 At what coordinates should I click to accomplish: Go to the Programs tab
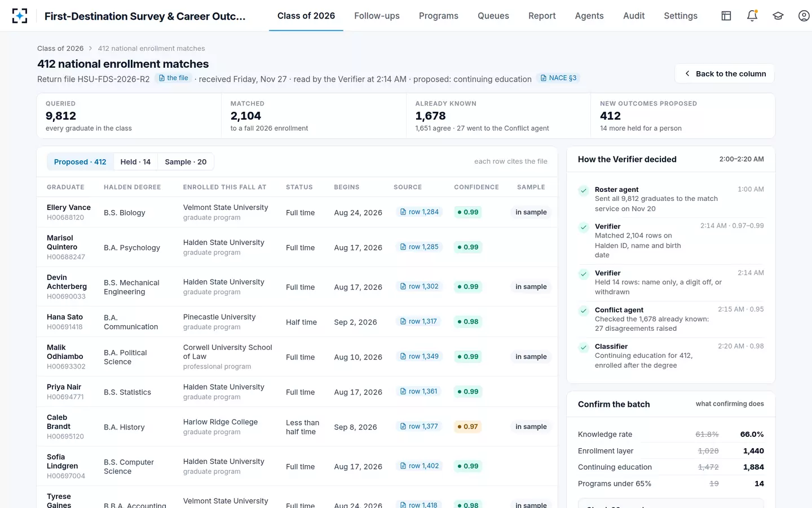tap(439, 16)
